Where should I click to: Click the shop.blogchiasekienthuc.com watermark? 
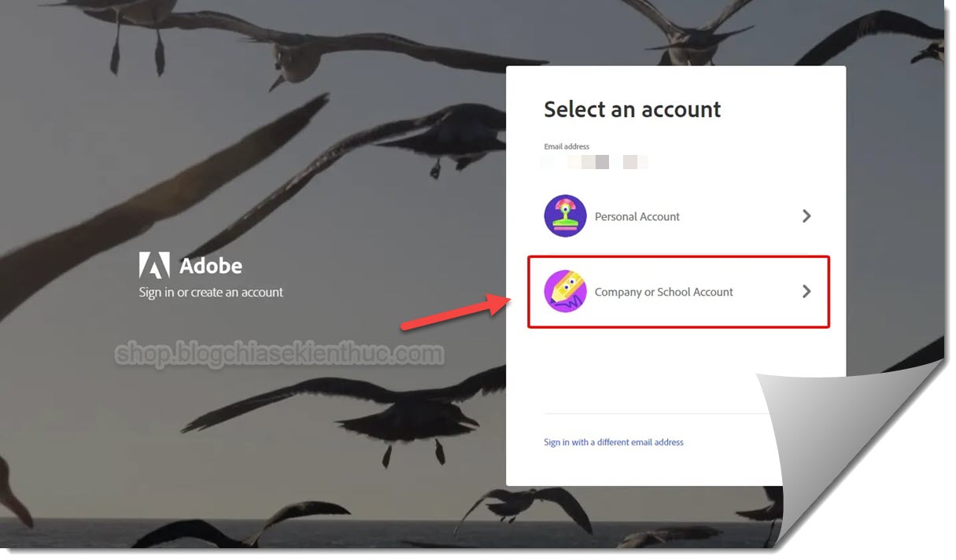point(279,355)
